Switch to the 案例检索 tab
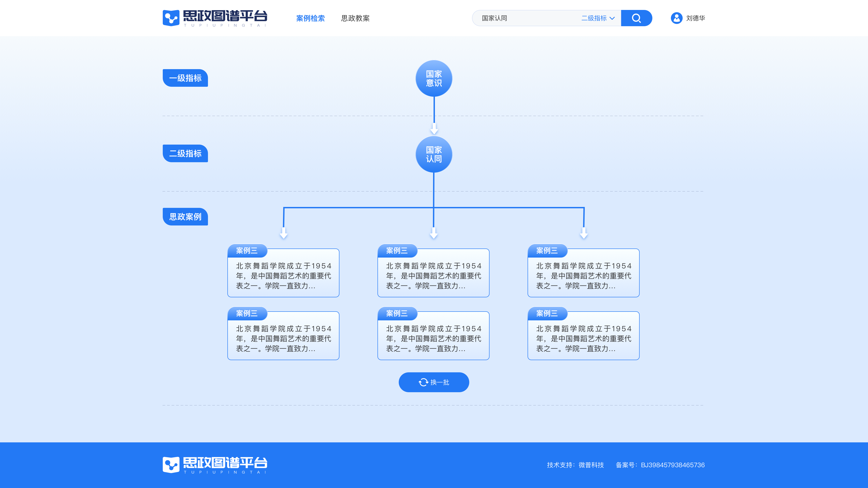 pos(310,18)
